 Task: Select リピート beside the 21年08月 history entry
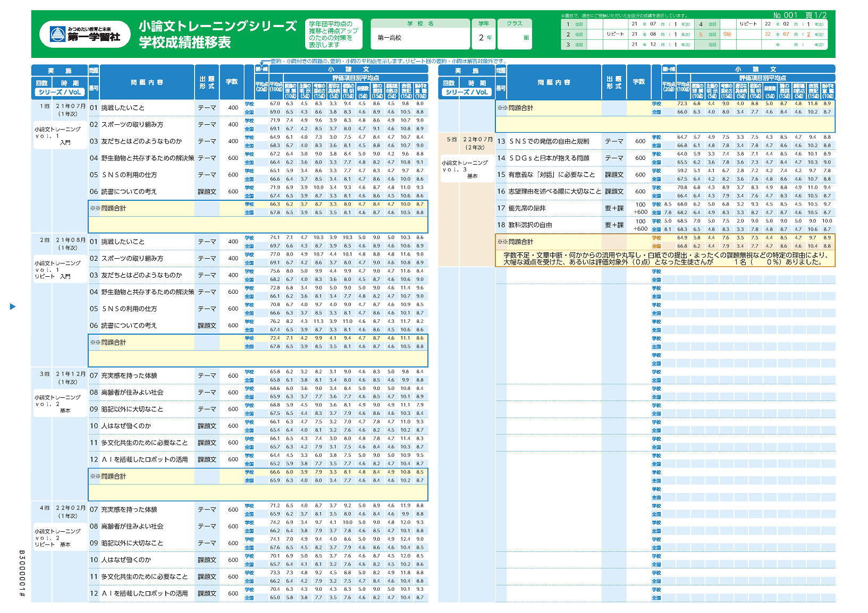point(616,35)
